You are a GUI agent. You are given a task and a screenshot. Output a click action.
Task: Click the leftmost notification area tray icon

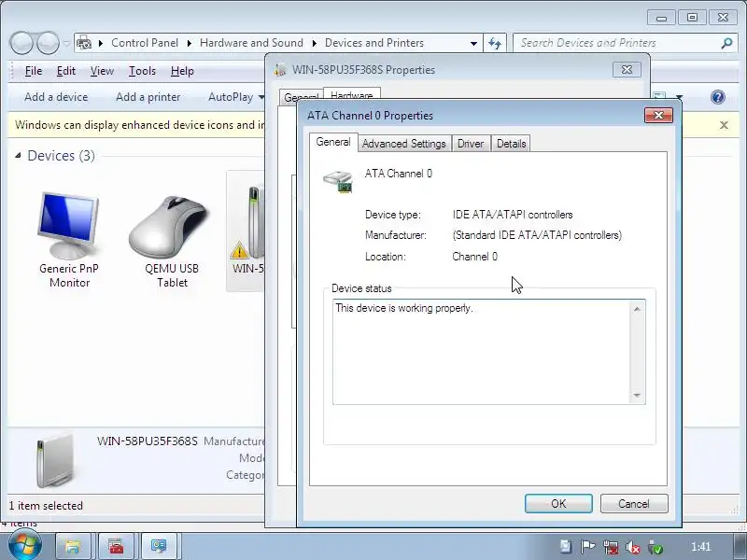tap(566, 547)
